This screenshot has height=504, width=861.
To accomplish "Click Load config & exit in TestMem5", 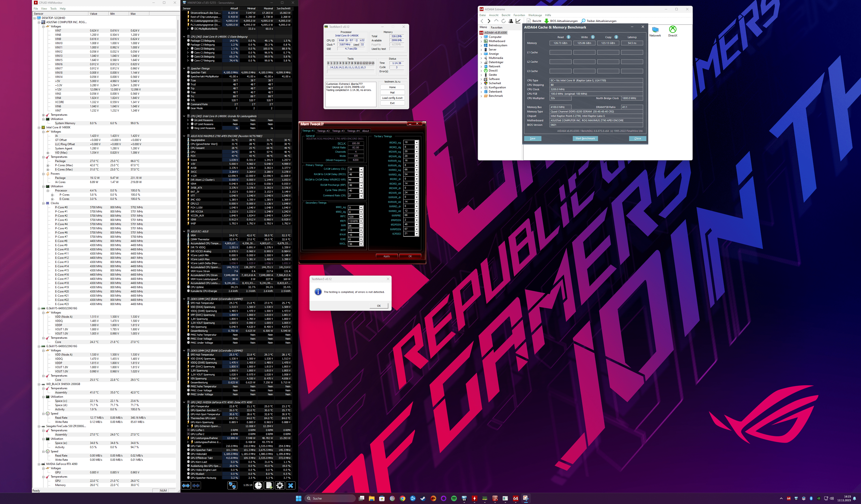I will [x=392, y=98].
